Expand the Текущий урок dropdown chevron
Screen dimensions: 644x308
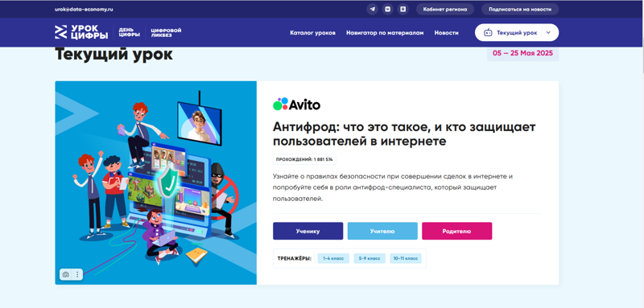[548, 33]
